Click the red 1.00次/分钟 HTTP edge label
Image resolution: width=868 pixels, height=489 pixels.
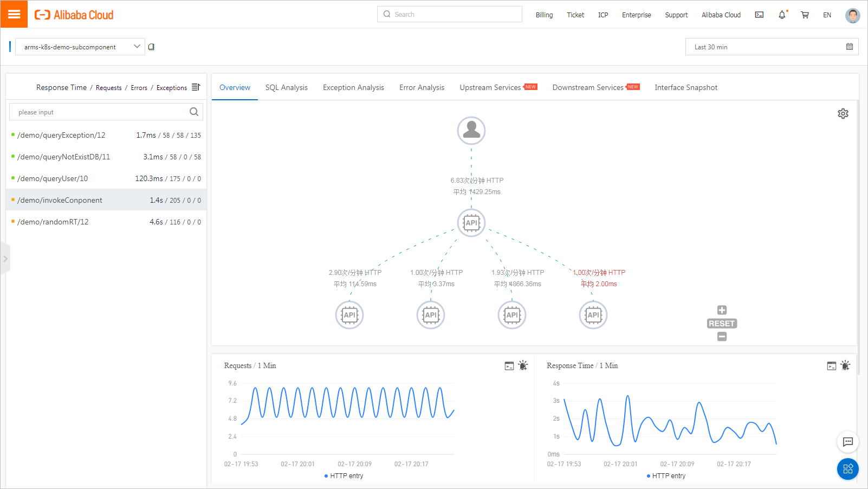[599, 273]
